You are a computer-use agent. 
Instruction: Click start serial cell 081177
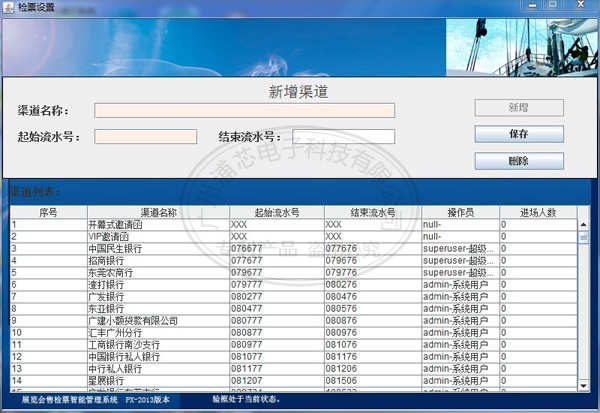tap(277, 369)
